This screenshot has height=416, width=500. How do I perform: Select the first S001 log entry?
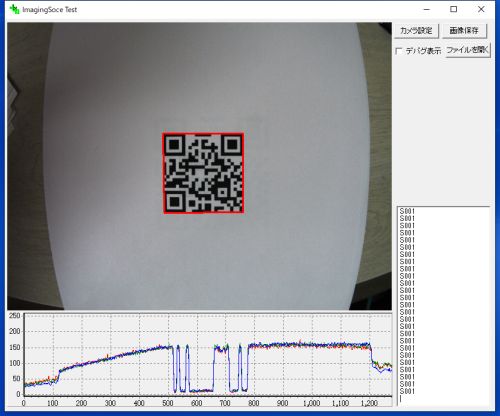(x=407, y=211)
